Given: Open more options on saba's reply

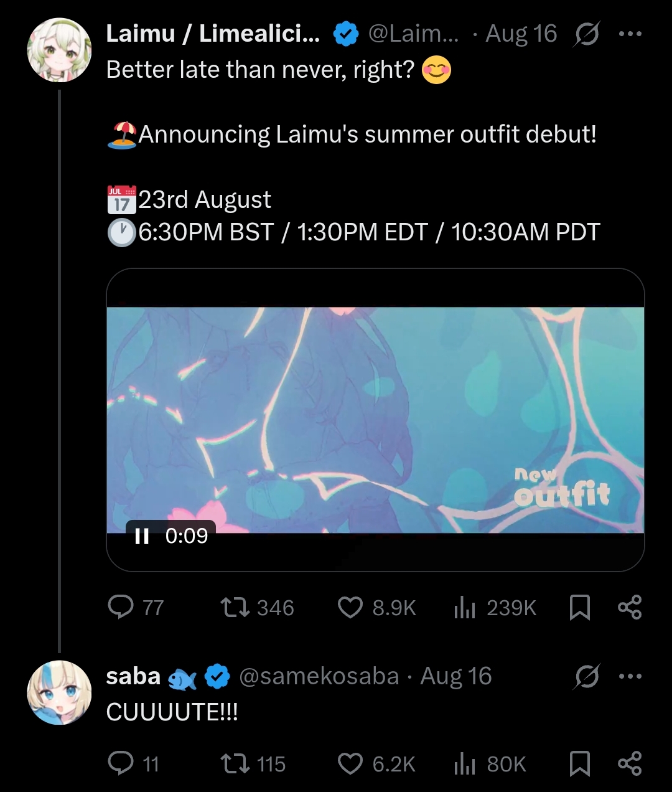Looking at the screenshot, I should click(630, 676).
